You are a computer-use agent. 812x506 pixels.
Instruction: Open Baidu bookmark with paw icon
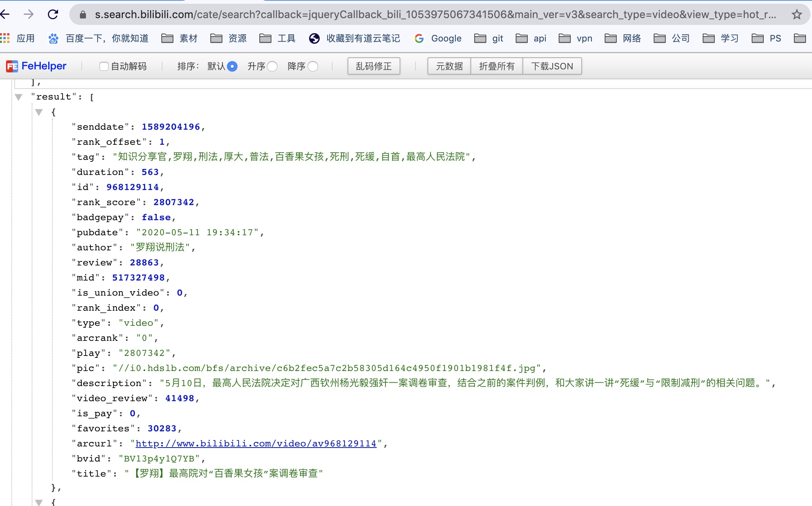click(x=54, y=38)
